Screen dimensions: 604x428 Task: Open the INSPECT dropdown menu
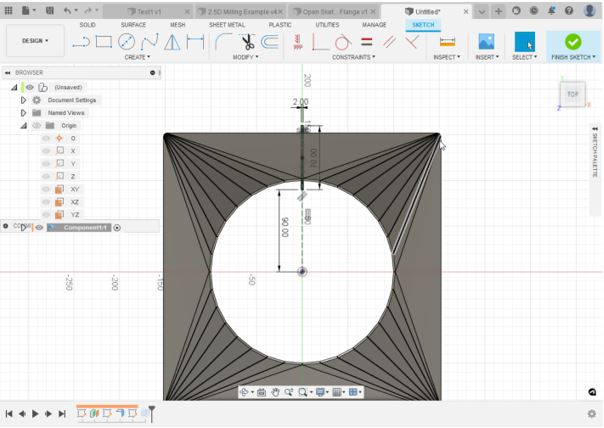pyautogui.click(x=447, y=57)
